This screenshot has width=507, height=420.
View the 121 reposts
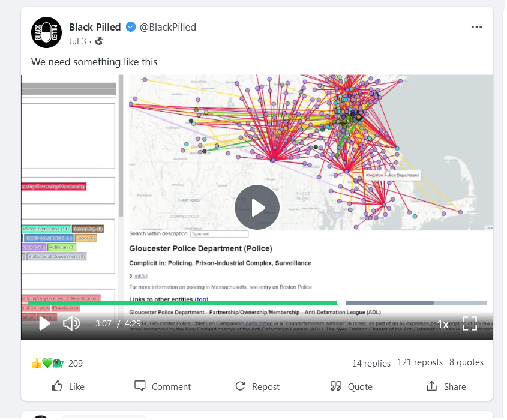[x=419, y=362]
